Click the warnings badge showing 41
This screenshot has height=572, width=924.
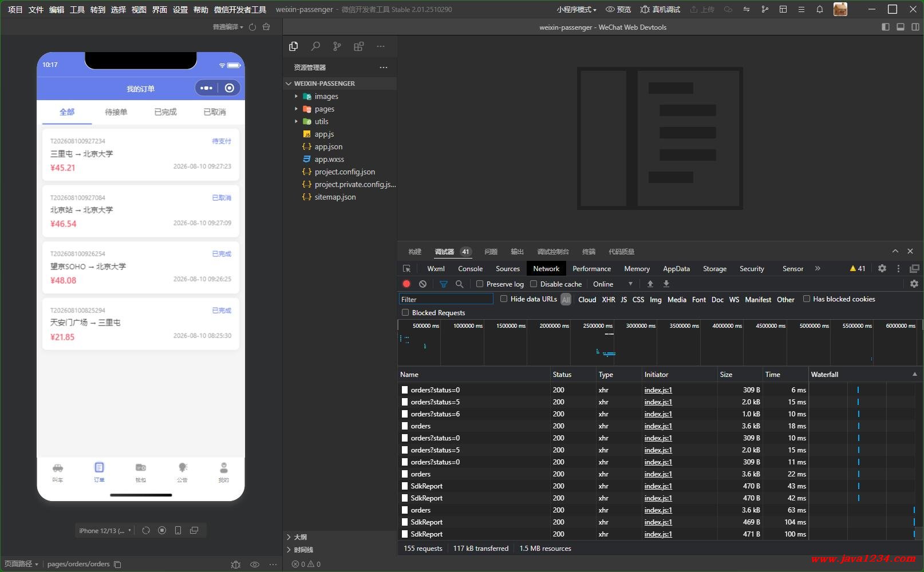tap(858, 268)
